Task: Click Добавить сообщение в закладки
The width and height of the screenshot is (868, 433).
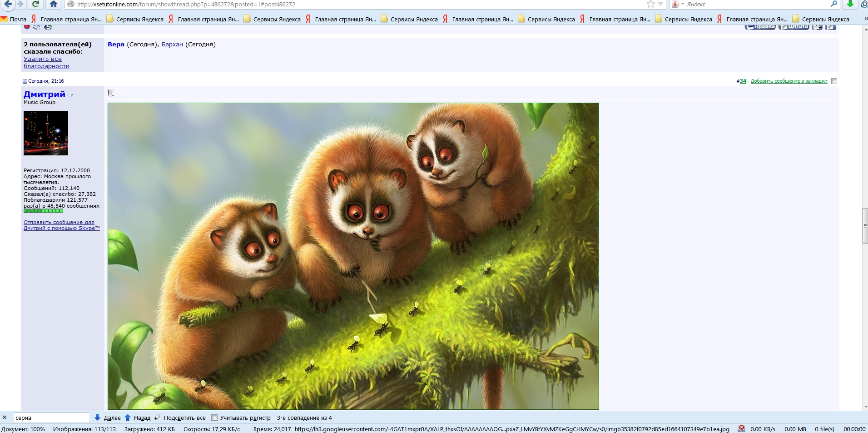Action: 789,81
